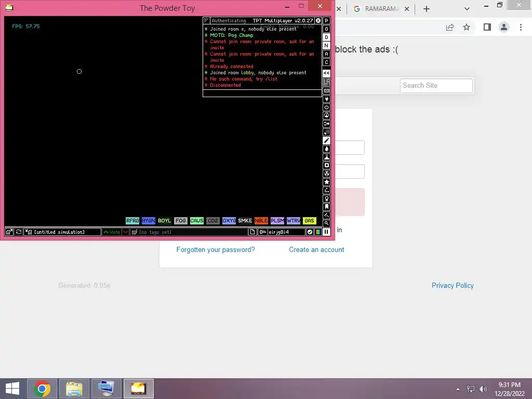Toggle the P pretty powder option
532x399 pixels.
pyautogui.click(x=326, y=21)
